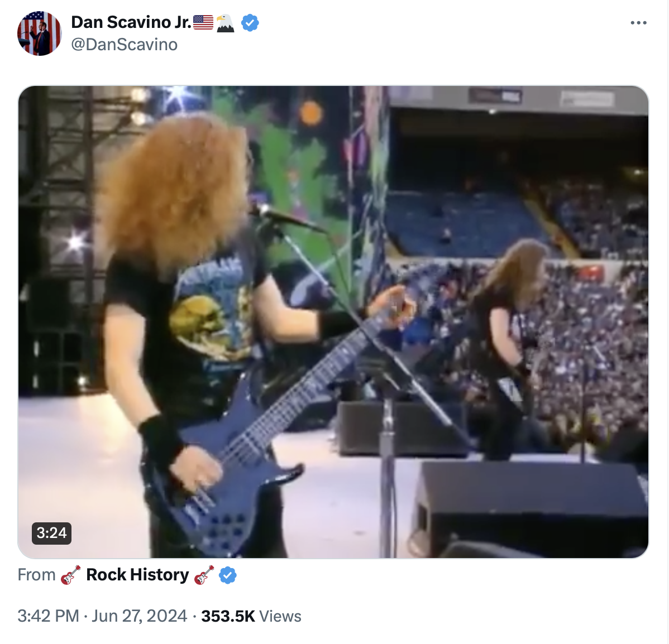The height and width of the screenshot is (644, 669).
Task: Click verified badge beside Dan Scavino Jr.
Action: (x=250, y=23)
